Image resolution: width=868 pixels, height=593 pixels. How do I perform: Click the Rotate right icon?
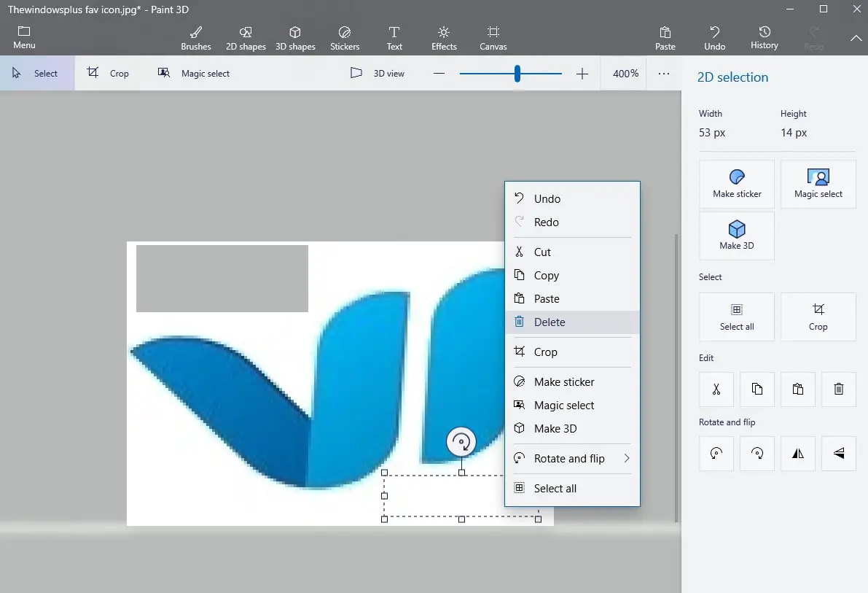[757, 454]
